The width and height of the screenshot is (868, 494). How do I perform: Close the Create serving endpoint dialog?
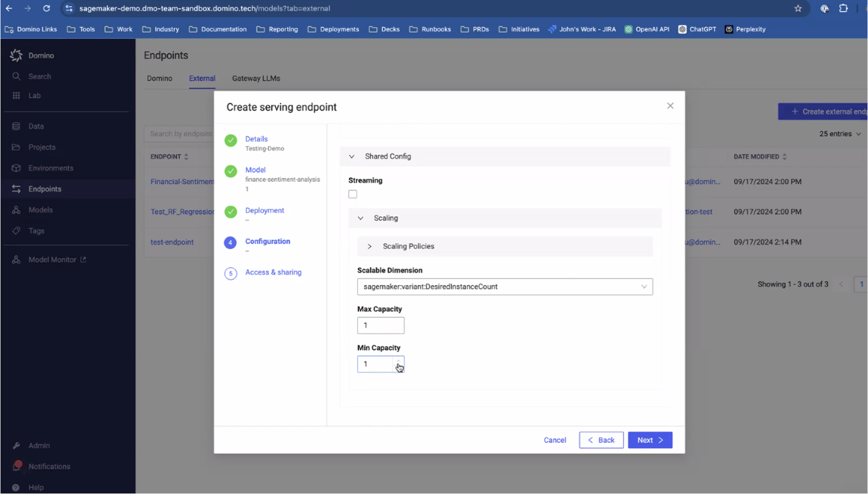670,106
